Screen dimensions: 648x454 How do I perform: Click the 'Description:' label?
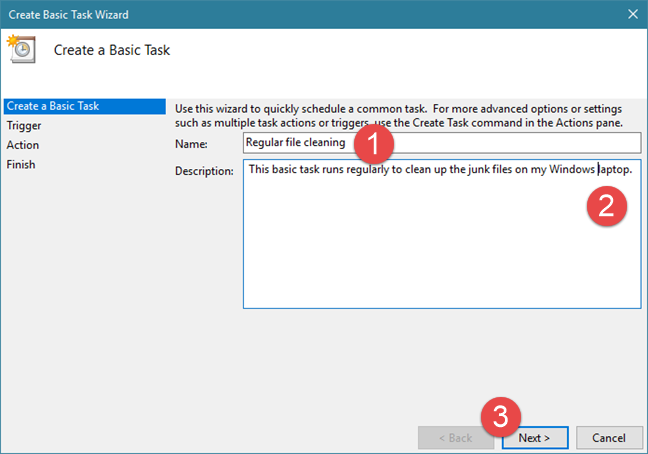(x=204, y=170)
